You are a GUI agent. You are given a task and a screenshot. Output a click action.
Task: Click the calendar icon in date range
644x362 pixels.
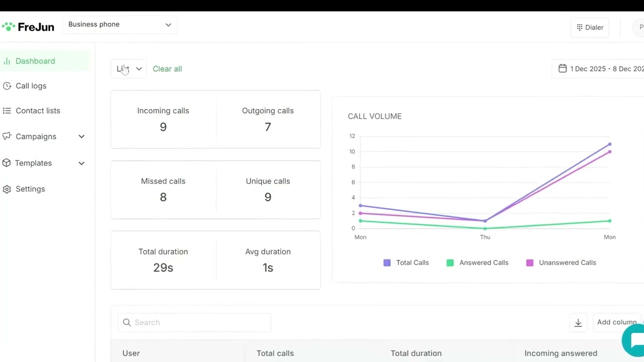click(x=562, y=68)
